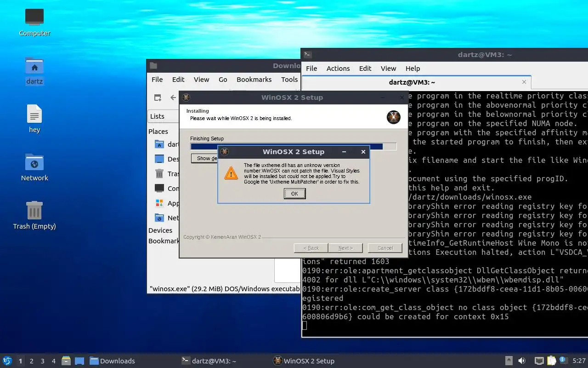
Task: Open the terminal's View menu
Action: point(388,69)
